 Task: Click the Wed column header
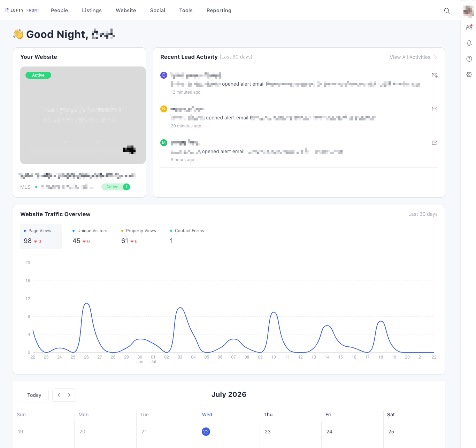click(207, 415)
